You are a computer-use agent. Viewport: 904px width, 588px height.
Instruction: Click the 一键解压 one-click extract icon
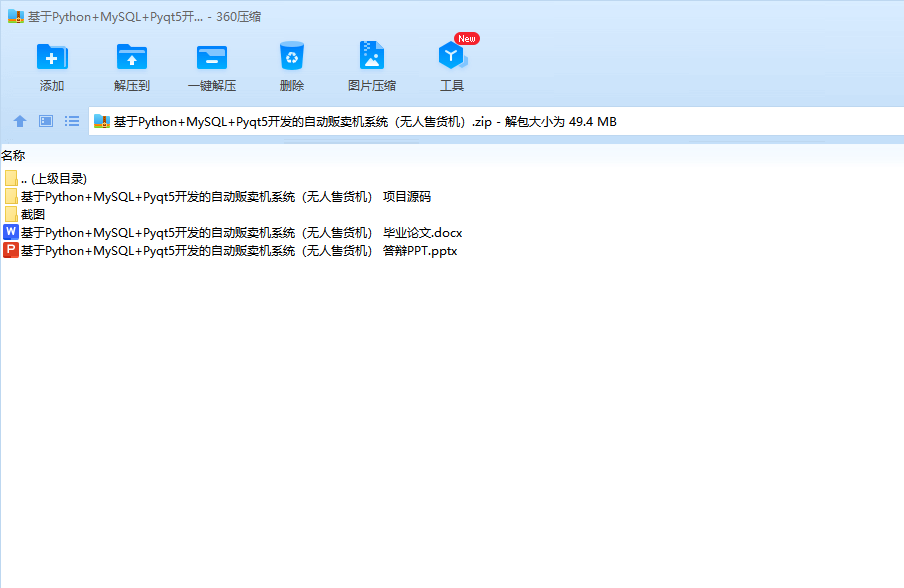coord(212,57)
